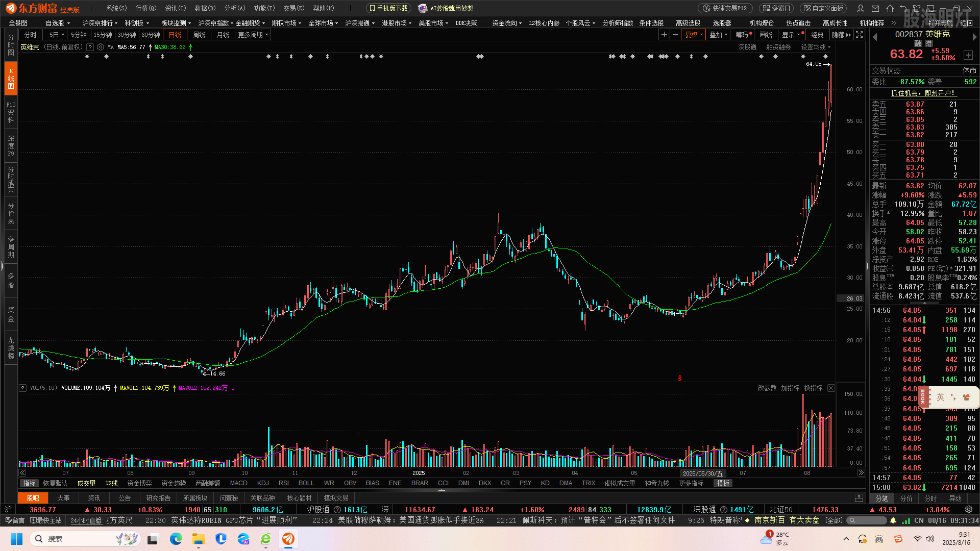This screenshot has height=551, width=980.
Task: Open File Explorer on taskbar
Action: pos(198,539)
